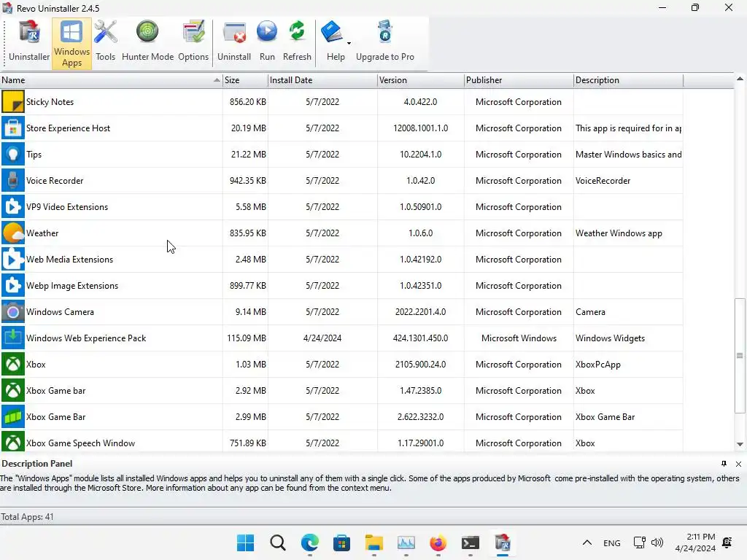The width and height of the screenshot is (747, 560).
Task: Open the Tools module
Action: pos(105,43)
